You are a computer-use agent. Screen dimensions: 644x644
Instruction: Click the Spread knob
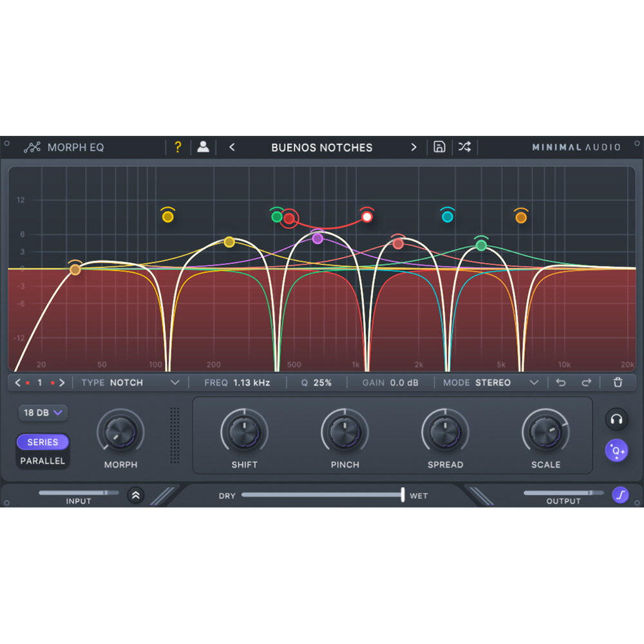coord(445,431)
